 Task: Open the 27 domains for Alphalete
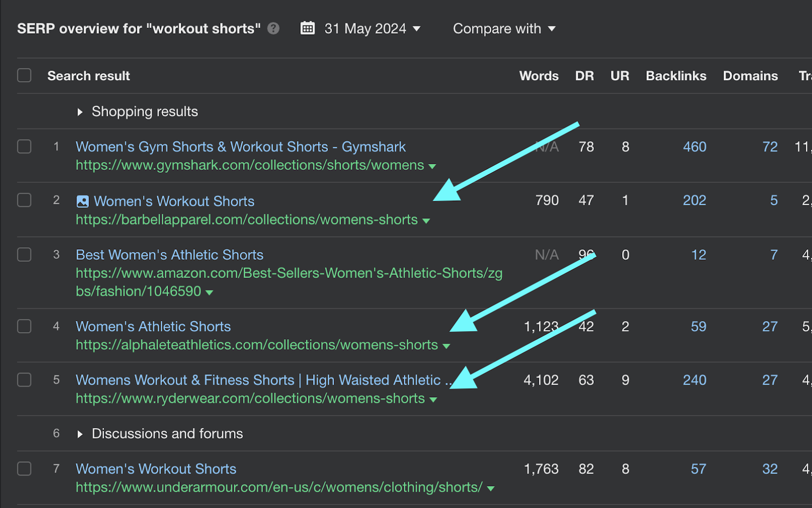click(x=770, y=326)
